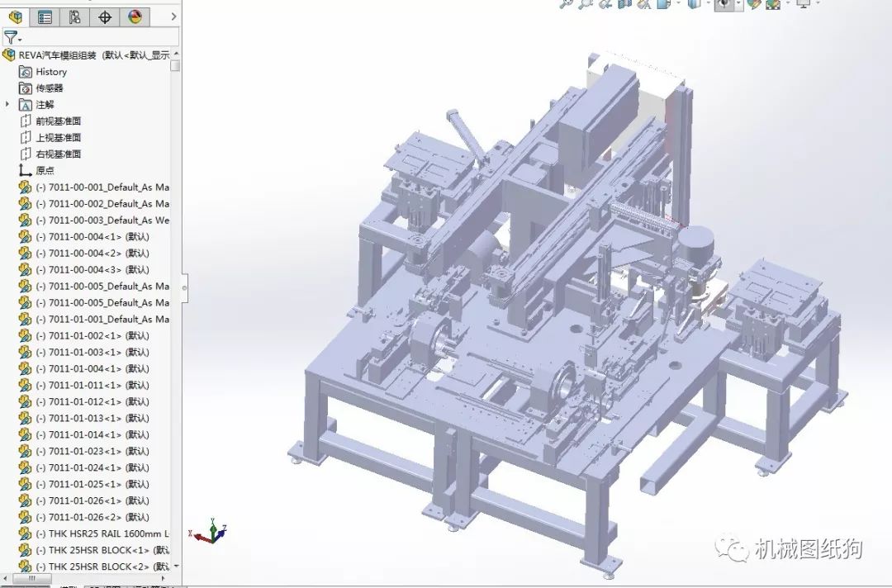
Task: Click the 7011-00-001_Default_As Ma component icon
Action: pyautogui.click(x=25, y=187)
